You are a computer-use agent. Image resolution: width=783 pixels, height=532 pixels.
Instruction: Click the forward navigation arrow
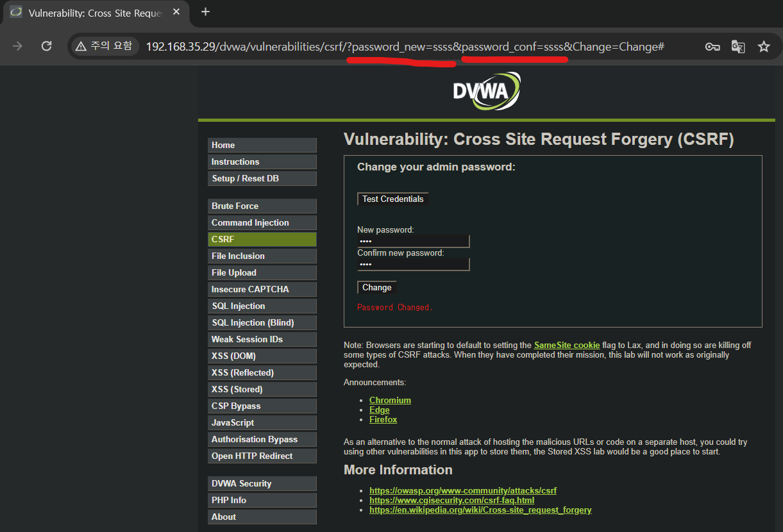tap(18, 46)
